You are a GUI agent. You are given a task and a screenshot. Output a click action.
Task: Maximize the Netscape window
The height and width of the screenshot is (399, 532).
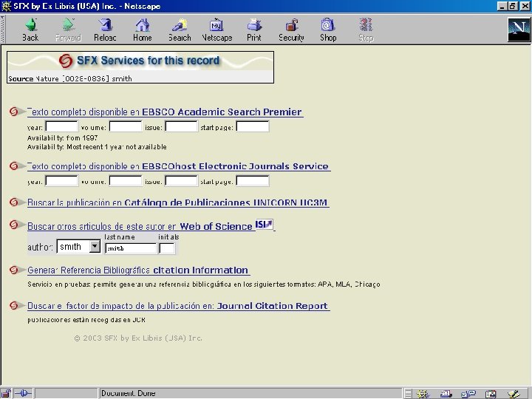(513, 6)
